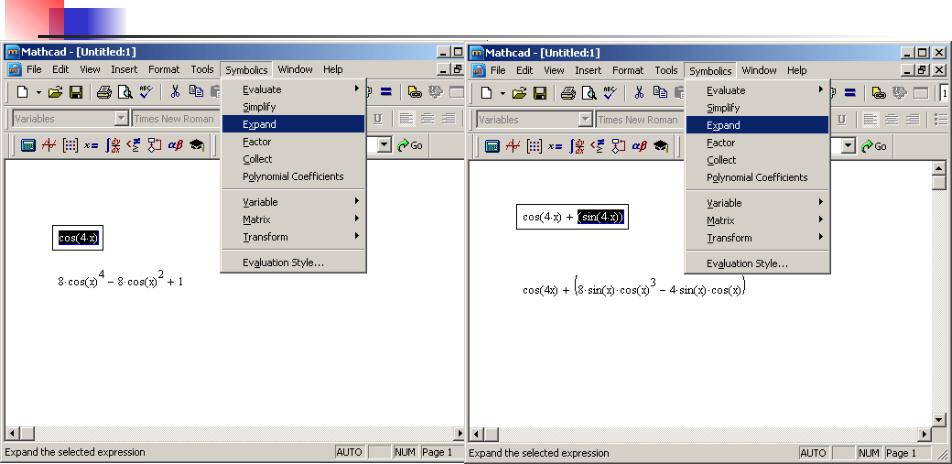Click Copy icon in left Mathcad window

point(196,92)
